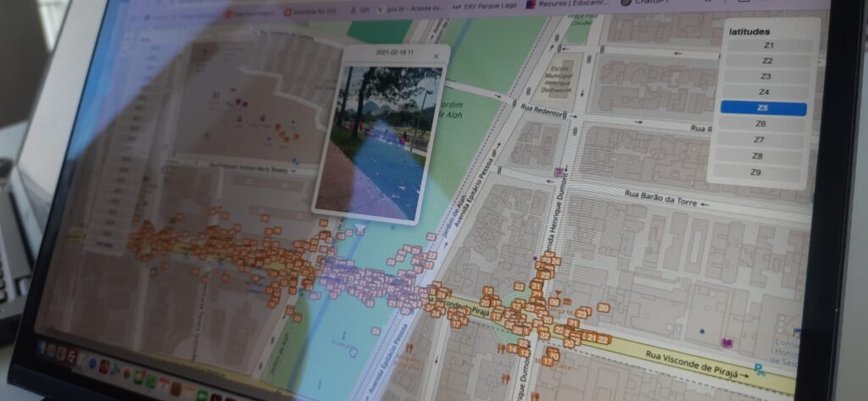Screen dimensions: 868x401
Task: Select Z3 in the latitudes list
Action: pos(765,76)
